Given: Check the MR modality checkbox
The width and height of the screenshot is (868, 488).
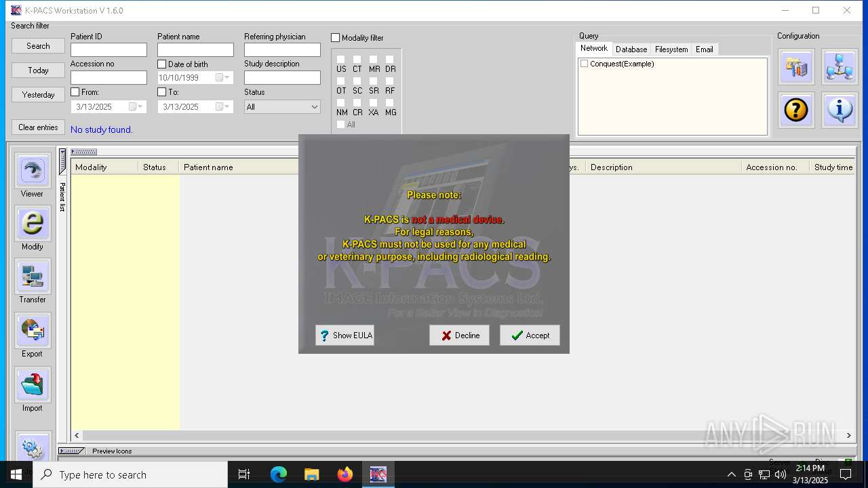Looking at the screenshot, I should coord(373,60).
